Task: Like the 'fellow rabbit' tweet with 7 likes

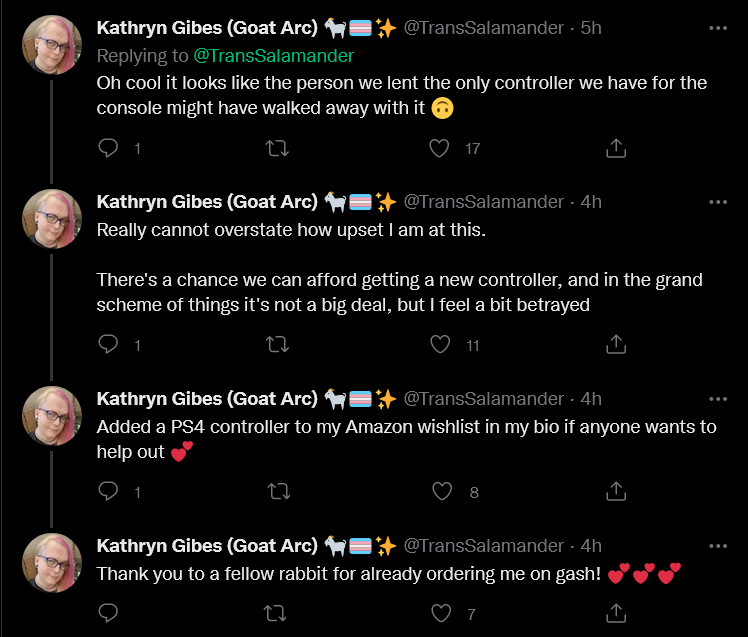Action: point(441,613)
